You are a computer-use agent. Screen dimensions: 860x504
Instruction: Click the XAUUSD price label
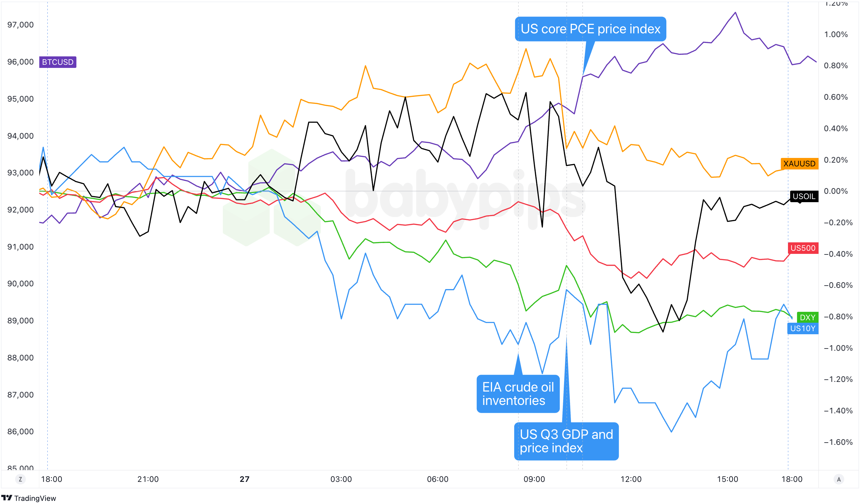tap(799, 164)
